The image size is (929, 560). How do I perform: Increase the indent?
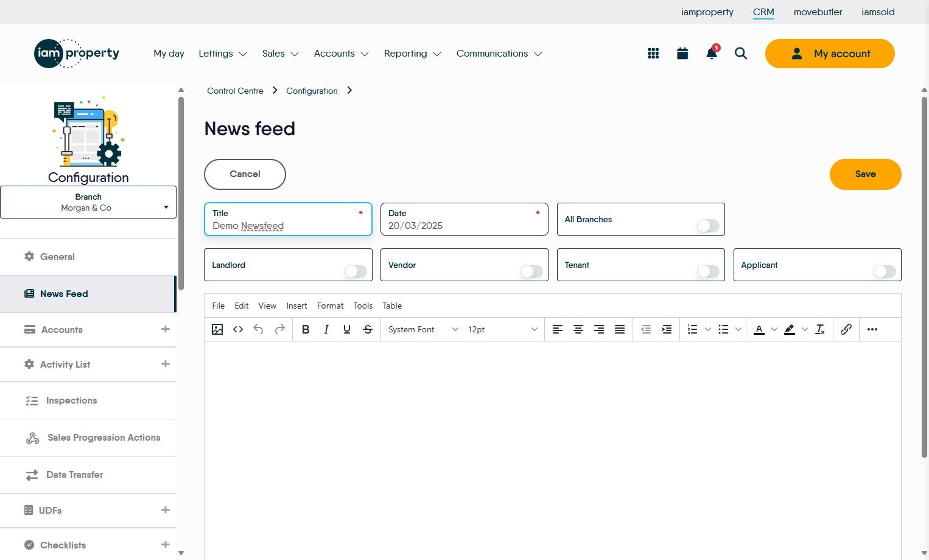click(x=667, y=329)
